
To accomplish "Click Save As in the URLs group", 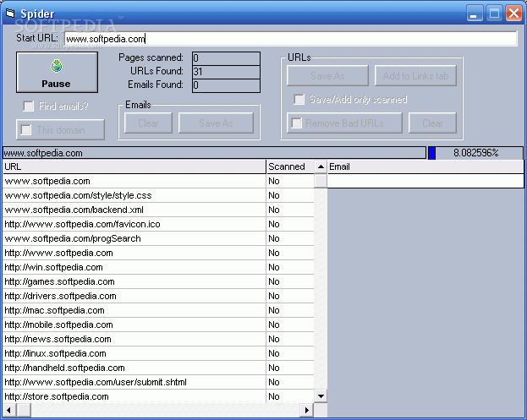I will [327, 75].
